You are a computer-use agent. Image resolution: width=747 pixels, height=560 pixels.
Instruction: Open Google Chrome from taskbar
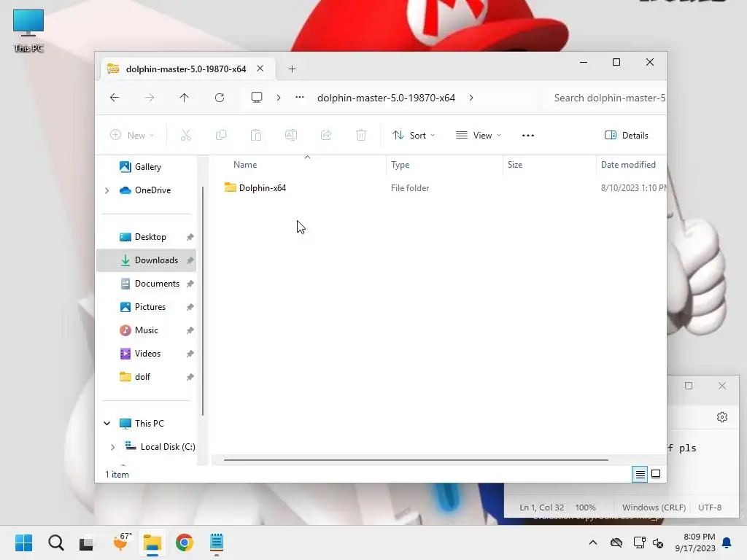click(x=185, y=542)
